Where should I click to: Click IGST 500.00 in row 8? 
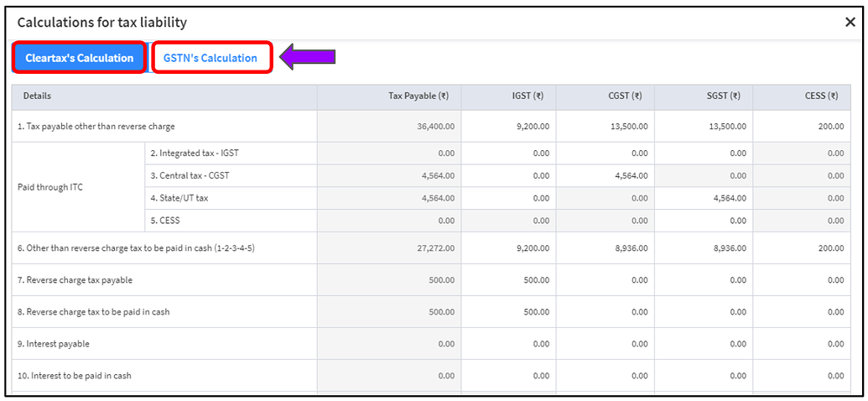point(537,312)
